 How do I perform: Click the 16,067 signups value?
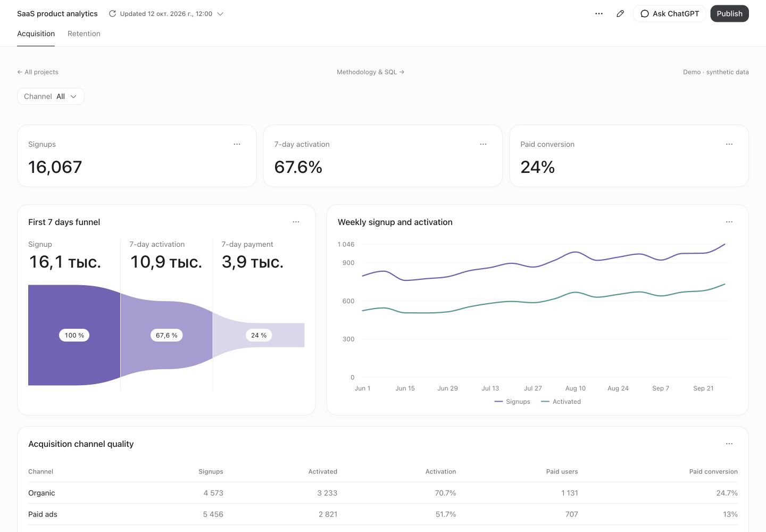coord(55,167)
